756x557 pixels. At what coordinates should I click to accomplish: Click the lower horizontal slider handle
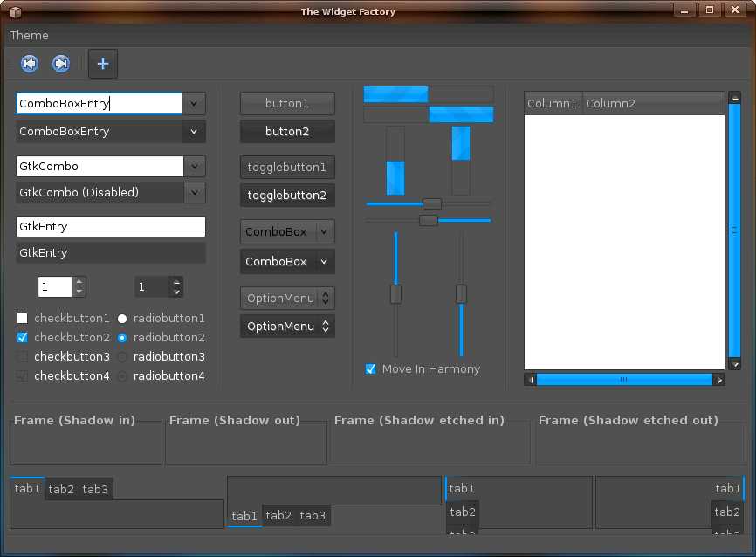point(428,220)
